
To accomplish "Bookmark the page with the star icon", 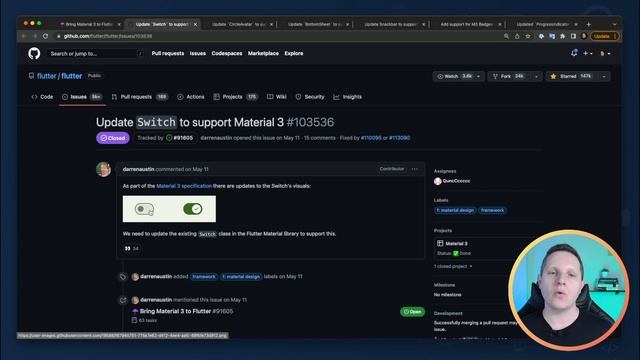I will [x=528, y=36].
